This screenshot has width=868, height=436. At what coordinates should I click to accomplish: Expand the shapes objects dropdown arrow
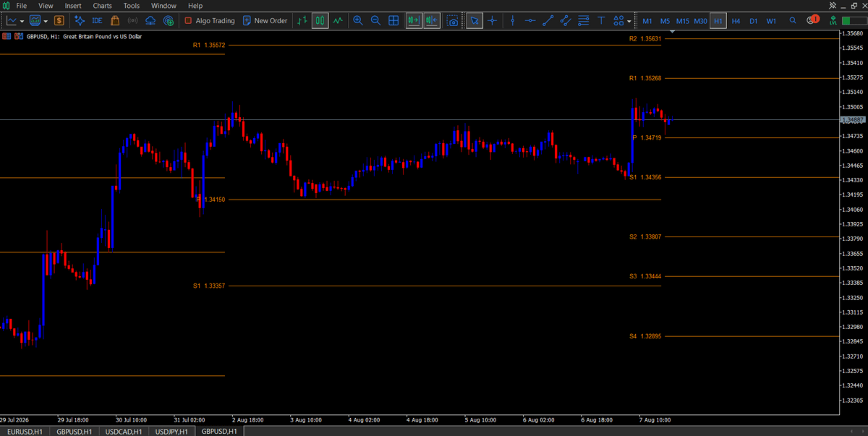(x=629, y=21)
